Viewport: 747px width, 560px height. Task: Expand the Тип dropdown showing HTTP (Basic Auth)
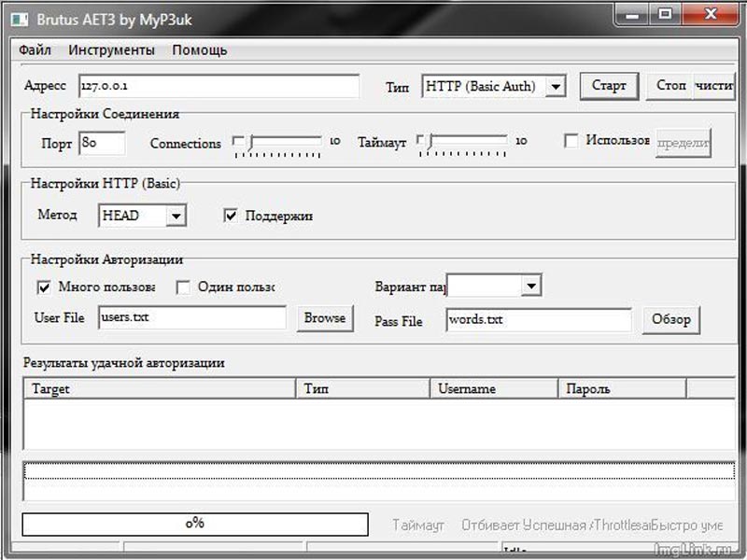click(556, 87)
